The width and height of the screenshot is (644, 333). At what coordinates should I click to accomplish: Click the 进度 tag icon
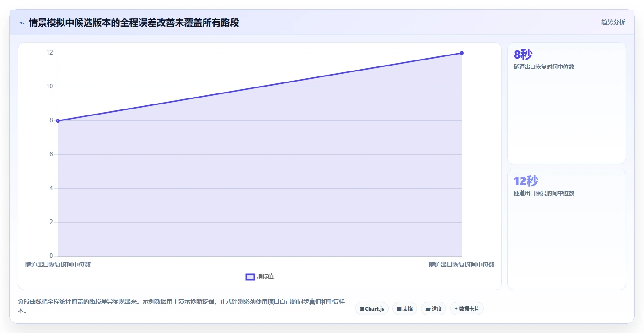pos(428,309)
